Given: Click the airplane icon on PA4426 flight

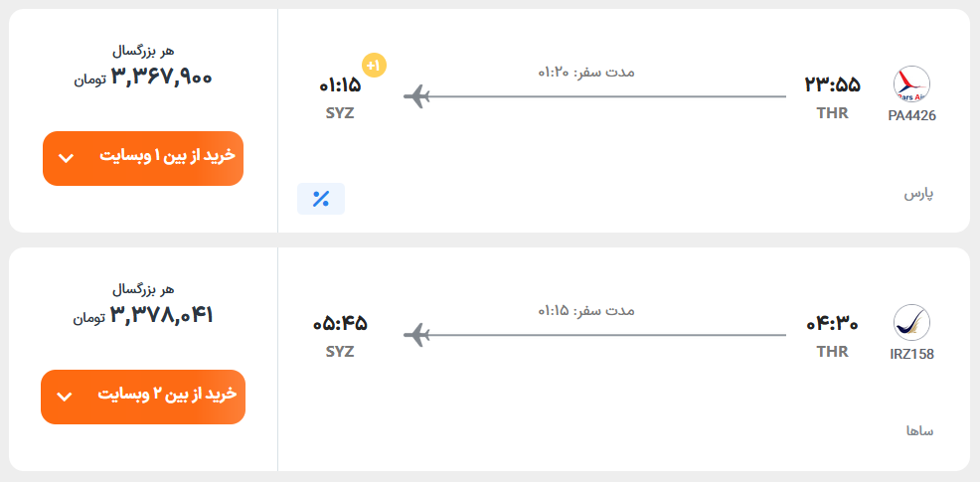Looking at the screenshot, I should 416,97.
